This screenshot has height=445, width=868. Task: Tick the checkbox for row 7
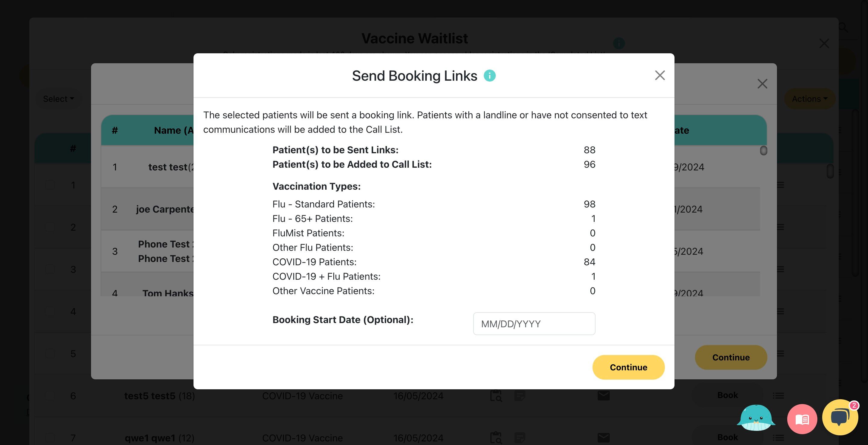pyautogui.click(x=50, y=437)
